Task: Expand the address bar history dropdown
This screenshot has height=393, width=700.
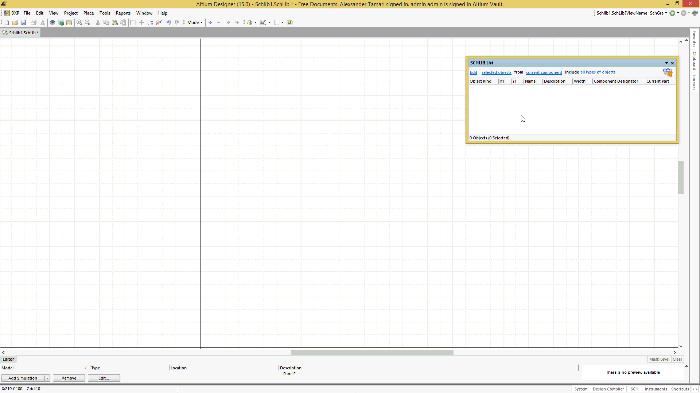Action: click(666, 13)
